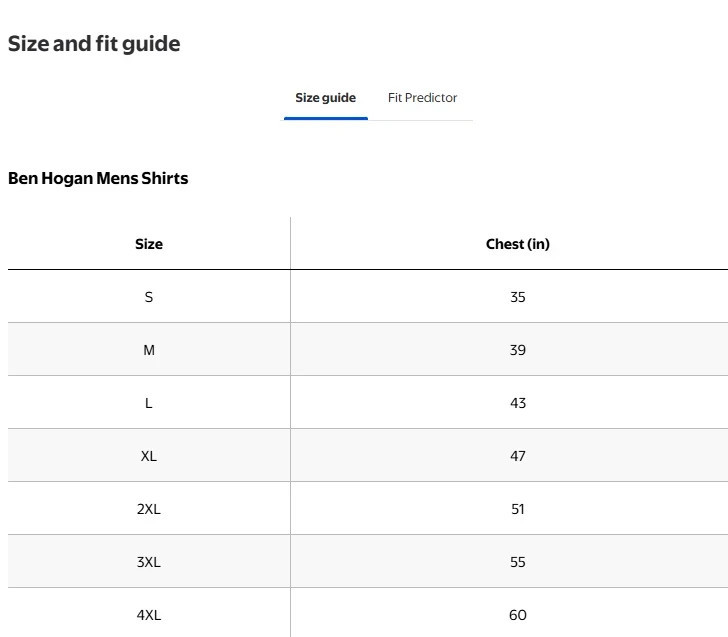Image resolution: width=728 pixels, height=637 pixels.
Task: Click chest value 43
Action: [x=517, y=403]
